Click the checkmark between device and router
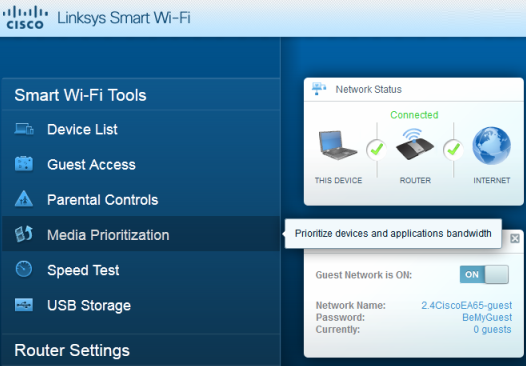The image size is (526, 366). coord(376,149)
